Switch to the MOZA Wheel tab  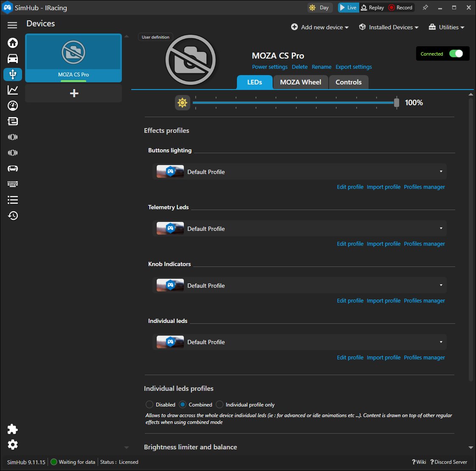(301, 82)
